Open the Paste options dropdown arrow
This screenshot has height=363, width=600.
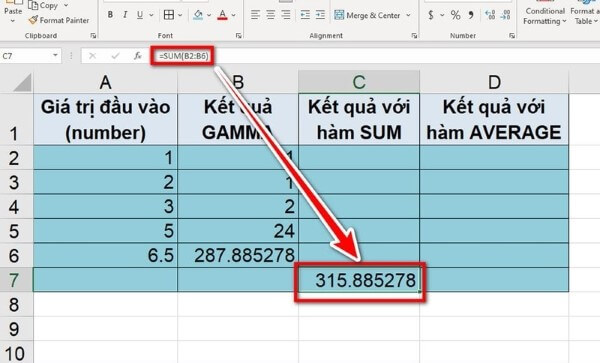(13, 21)
